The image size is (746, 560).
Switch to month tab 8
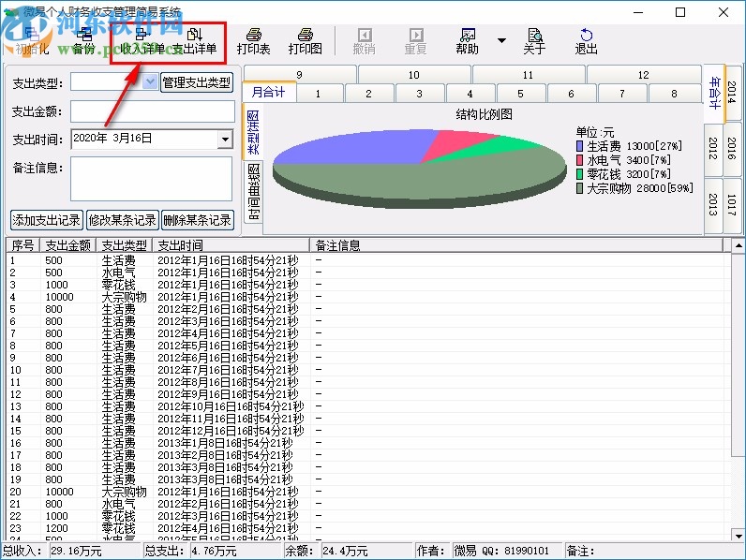point(674,94)
